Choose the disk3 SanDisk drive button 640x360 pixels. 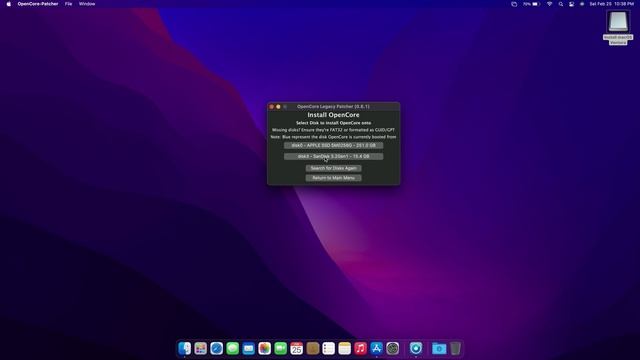[333, 156]
